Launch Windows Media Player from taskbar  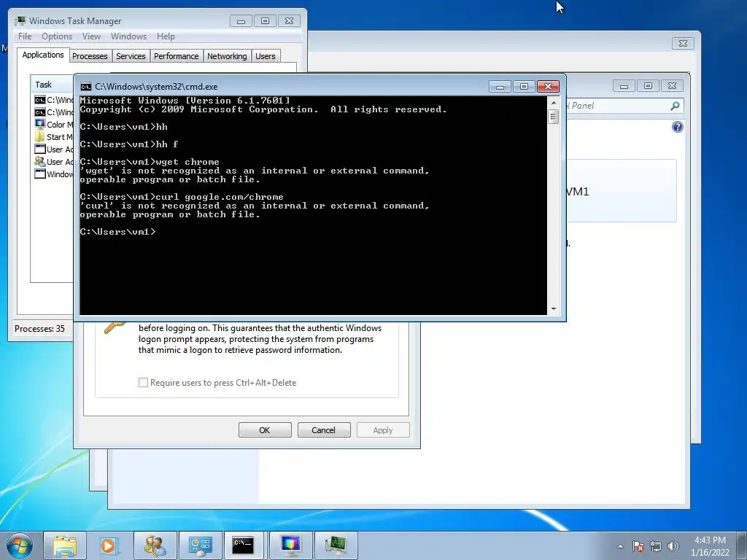click(x=108, y=545)
